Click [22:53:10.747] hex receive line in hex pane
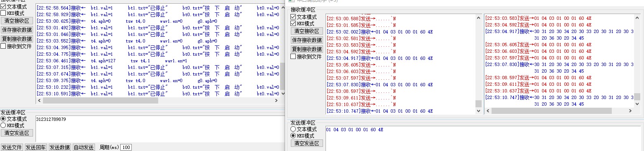This screenshot has width=644, height=151. (x=559, y=97)
